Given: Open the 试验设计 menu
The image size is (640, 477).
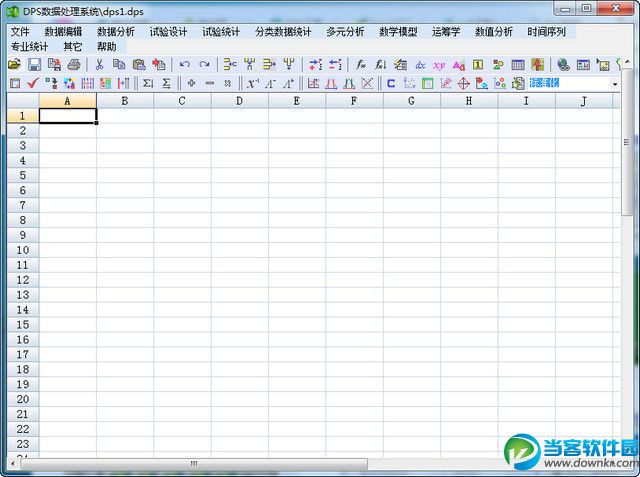Looking at the screenshot, I should (x=168, y=32).
